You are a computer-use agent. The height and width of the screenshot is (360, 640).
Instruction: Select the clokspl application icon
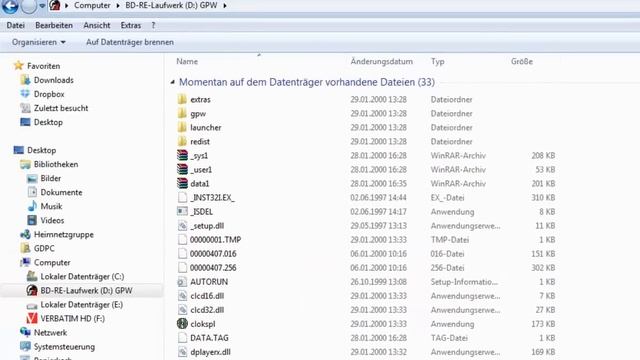(182, 324)
